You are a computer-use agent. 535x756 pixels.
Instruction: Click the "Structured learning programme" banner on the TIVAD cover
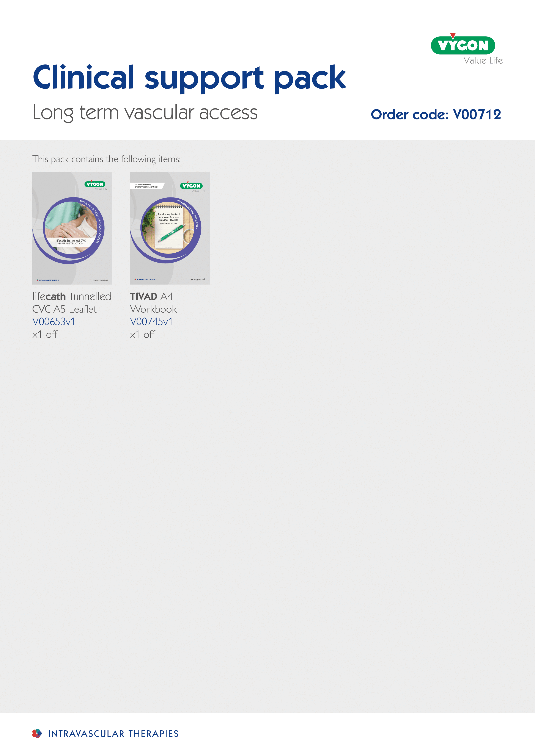click(146, 186)
